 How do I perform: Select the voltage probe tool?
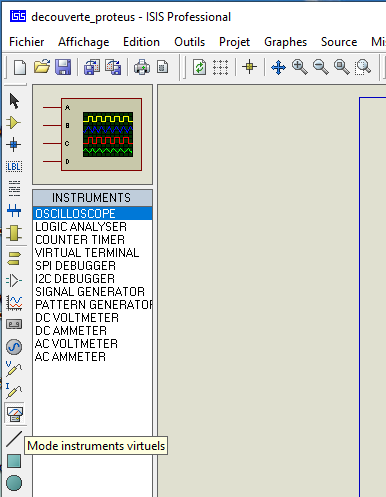[14, 369]
